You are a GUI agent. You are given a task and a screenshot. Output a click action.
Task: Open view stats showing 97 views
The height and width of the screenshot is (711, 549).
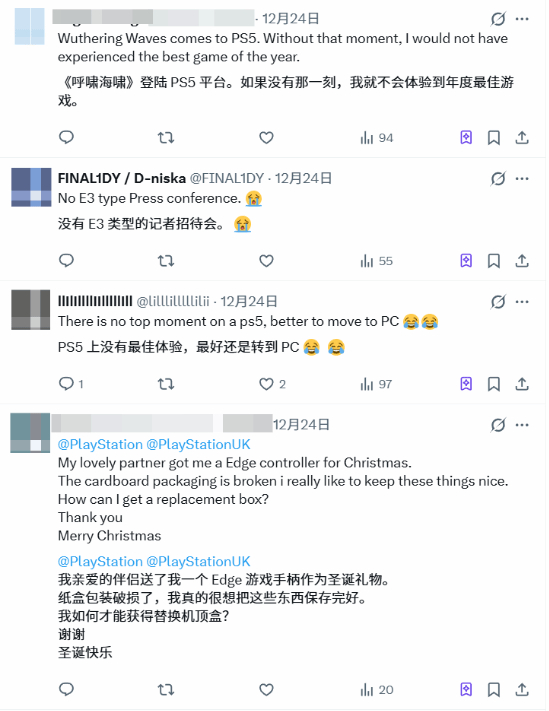tap(376, 384)
